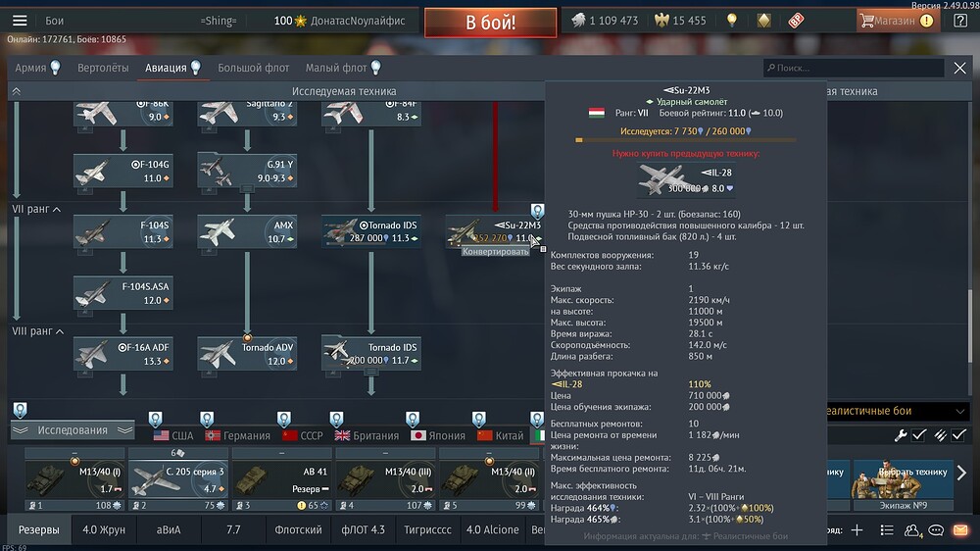Click the golden eagles currency icon
The width and height of the screenshot is (980, 551).
point(661,20)
